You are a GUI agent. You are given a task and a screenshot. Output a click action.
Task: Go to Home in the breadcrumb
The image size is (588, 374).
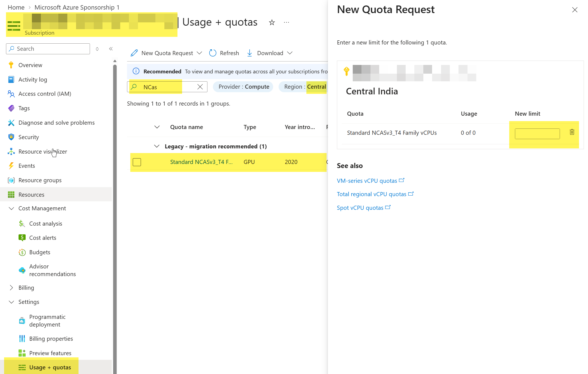[x=16, y=7]
